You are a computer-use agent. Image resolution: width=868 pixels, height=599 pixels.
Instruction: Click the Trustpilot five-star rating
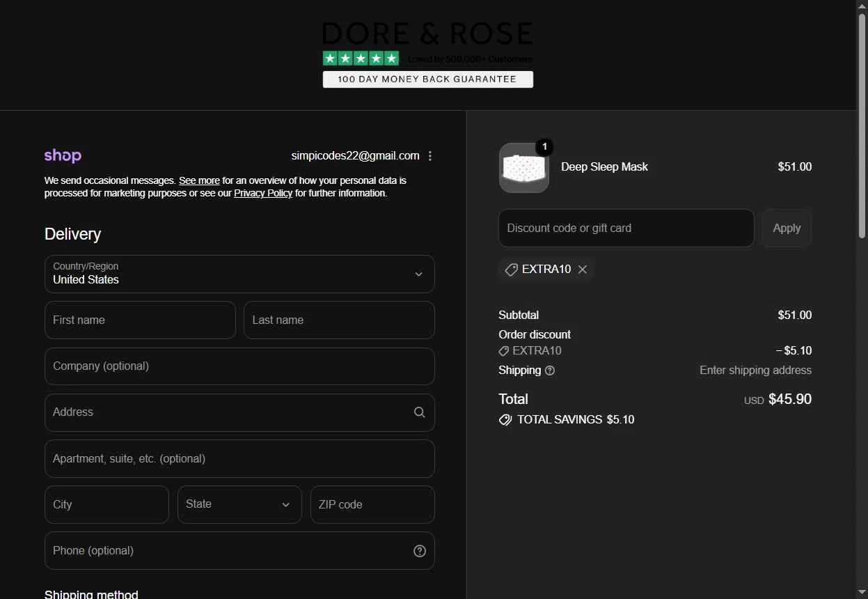click(361, 59)
